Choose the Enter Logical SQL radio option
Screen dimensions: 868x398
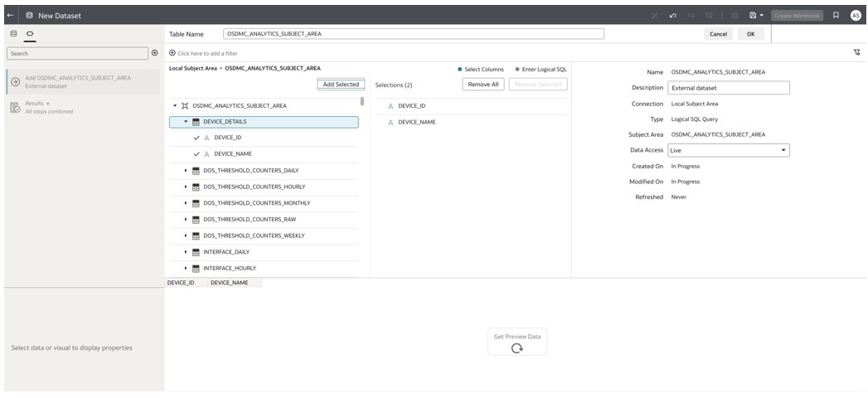coord(541,69)
